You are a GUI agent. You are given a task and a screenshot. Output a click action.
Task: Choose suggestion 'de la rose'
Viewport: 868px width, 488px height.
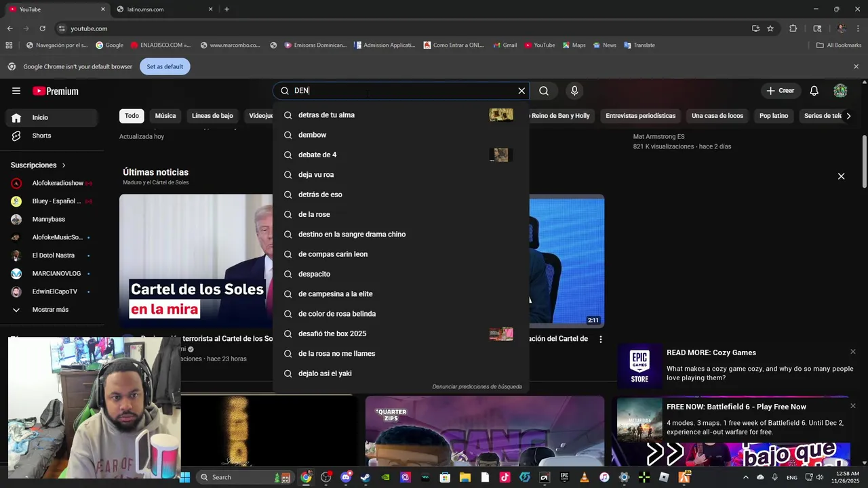[x=401, y=214]
